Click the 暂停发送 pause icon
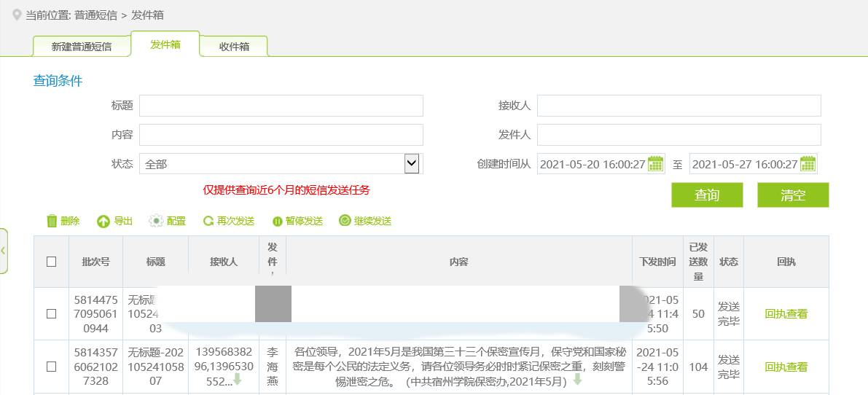The height and width of the screenshot is (395, 868). click(x=277, y=221)
